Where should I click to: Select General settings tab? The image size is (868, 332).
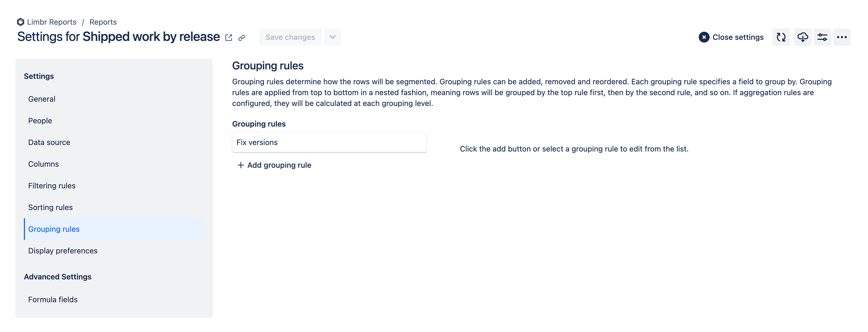click(x=42, y=98)
